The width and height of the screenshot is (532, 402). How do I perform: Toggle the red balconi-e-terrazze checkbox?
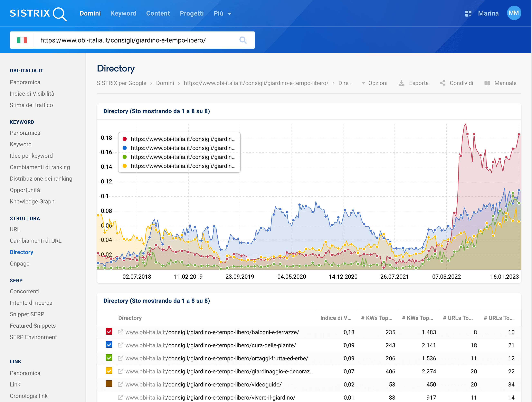pos(109,332)
